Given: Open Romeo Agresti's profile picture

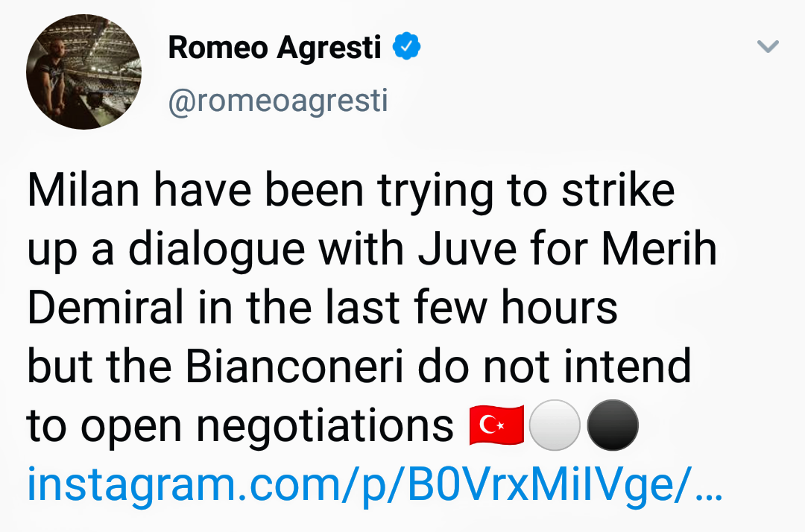Looking at the screenshot, I should click(83, 72).
